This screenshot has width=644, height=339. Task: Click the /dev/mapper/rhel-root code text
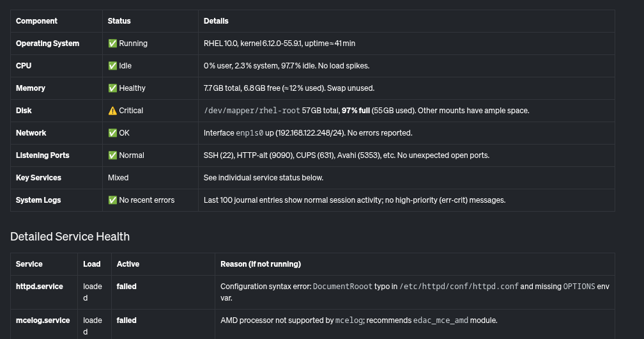click(252, 111)
